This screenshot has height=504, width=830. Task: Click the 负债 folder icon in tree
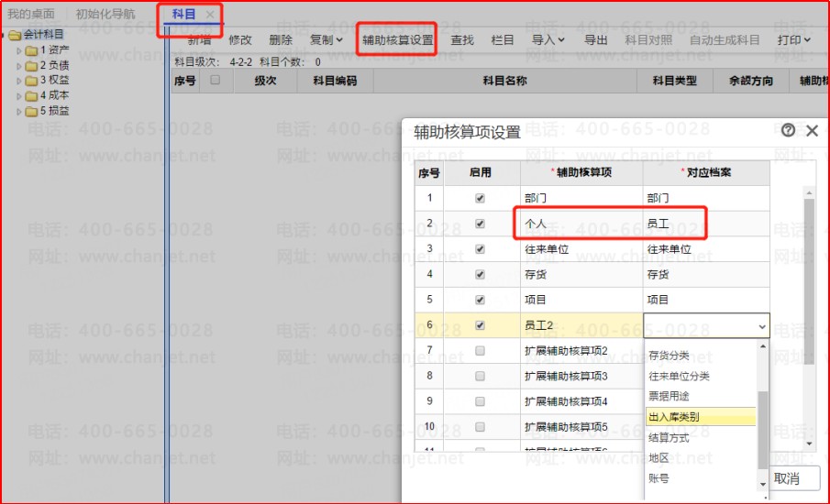[31, 65]
